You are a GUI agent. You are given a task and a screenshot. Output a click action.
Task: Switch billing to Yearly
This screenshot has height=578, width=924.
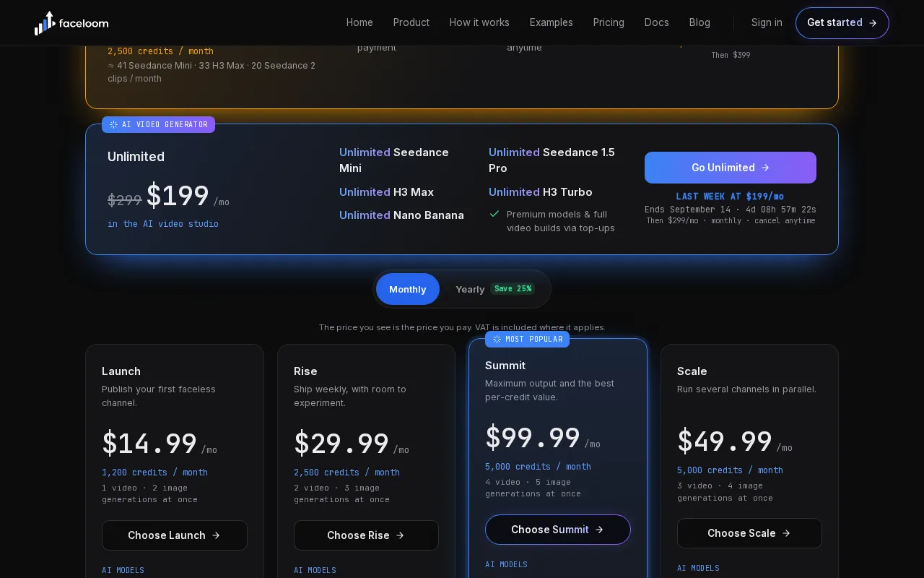tap(495, 289)
